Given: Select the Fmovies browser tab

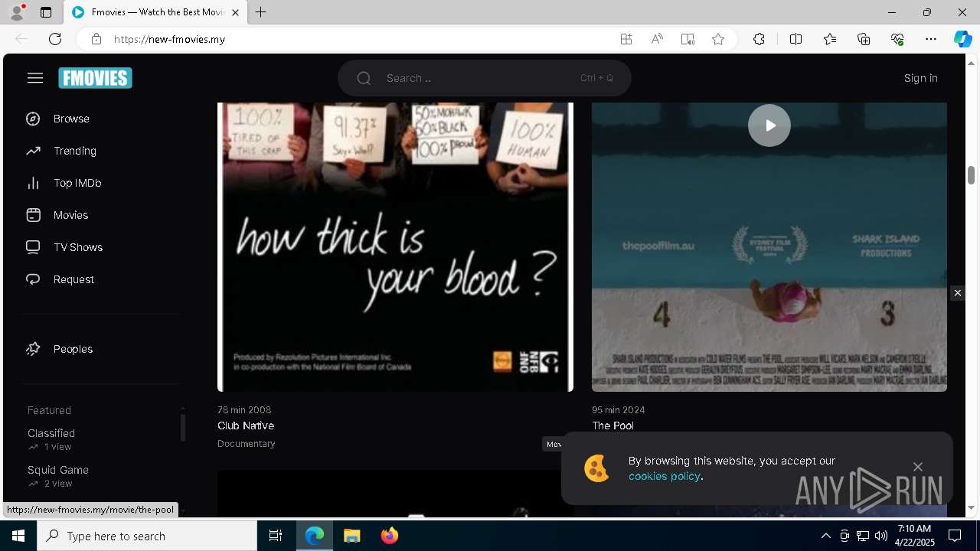Looking at the screenshot, I should tap(155, 12).
